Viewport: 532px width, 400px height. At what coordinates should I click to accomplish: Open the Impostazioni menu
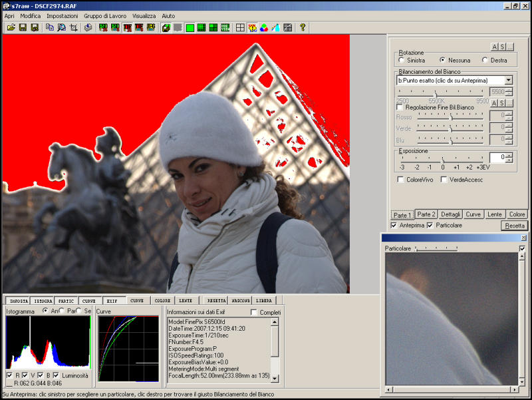[x=62, y=16]
